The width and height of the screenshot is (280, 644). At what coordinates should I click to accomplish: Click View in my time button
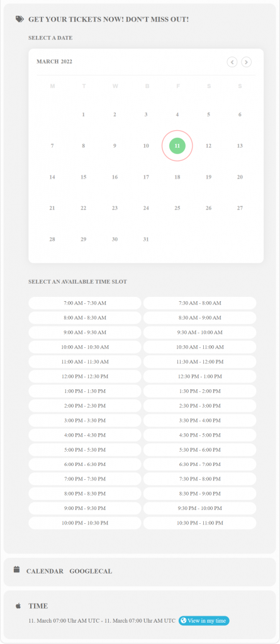(204, 621)
